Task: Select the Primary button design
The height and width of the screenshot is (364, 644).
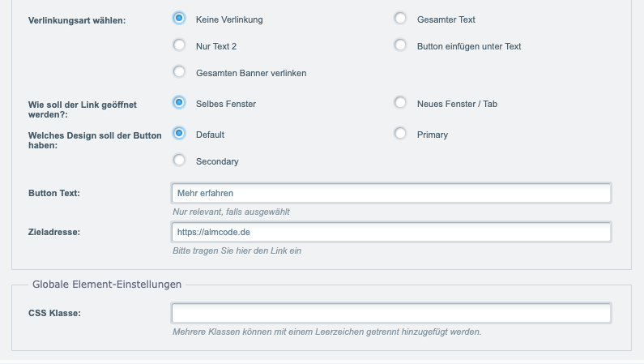Action: [x=400, y=133]
